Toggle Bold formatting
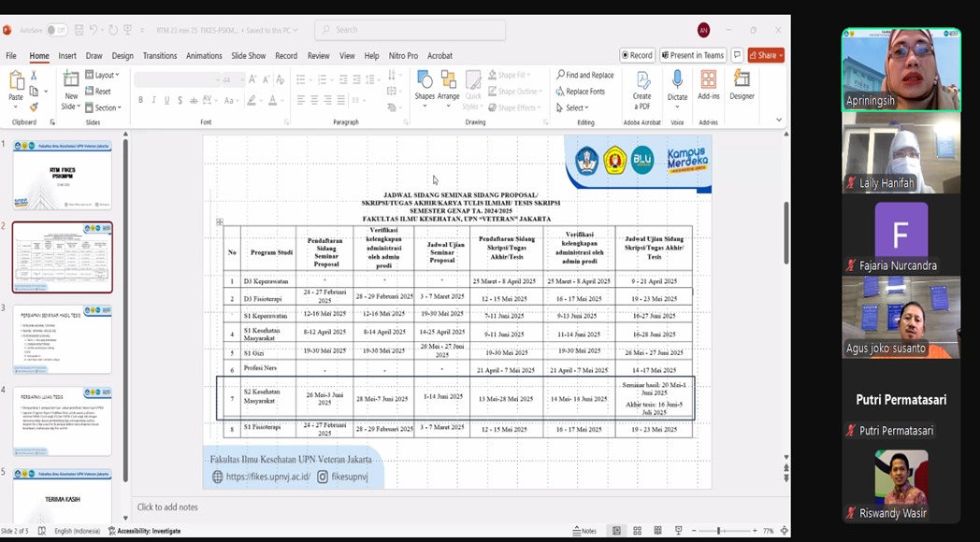 pos(140,100)
